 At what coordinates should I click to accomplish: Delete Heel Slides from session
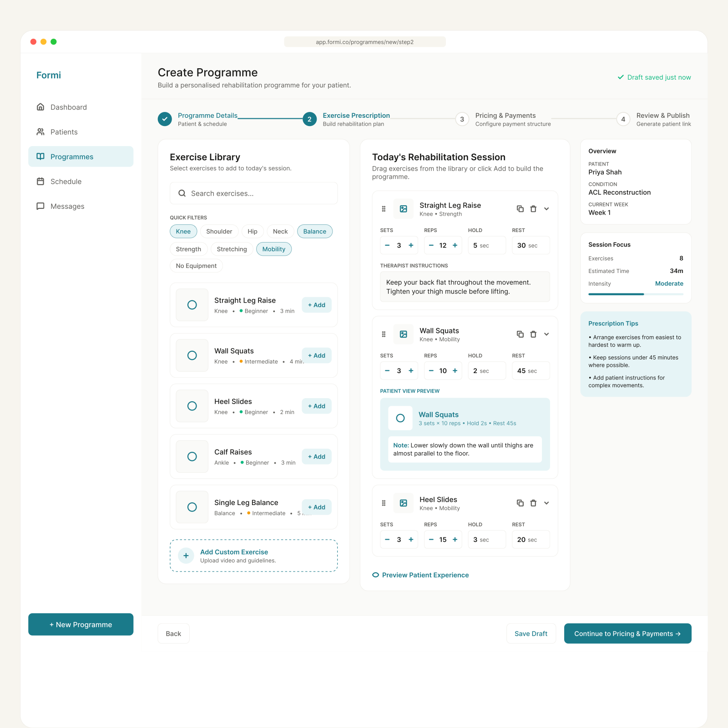click(533, 503)
